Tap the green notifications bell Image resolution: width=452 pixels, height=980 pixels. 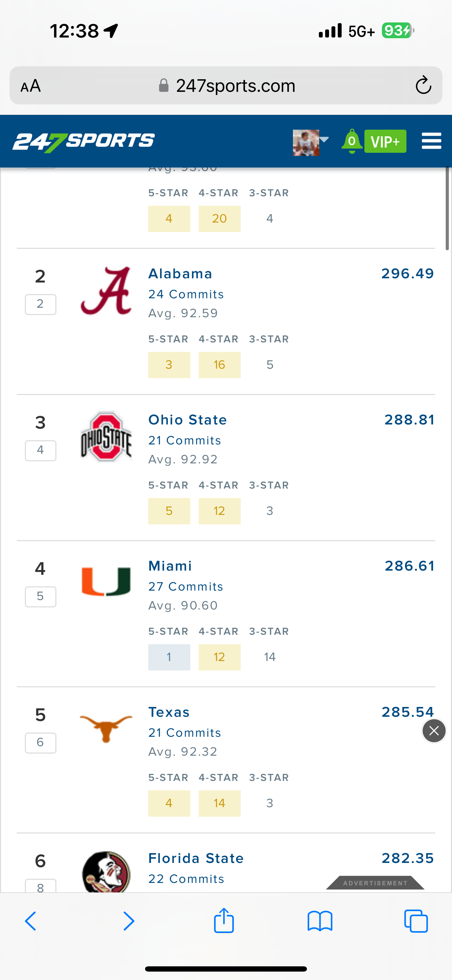coord(351,141)
